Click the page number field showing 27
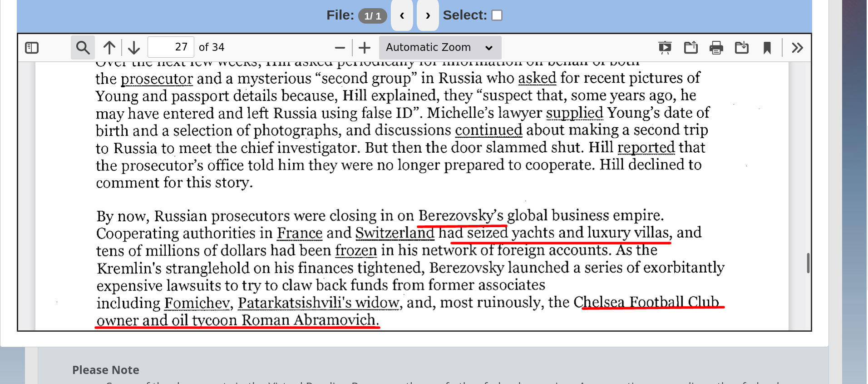The width and height of the screenshot is (868, 384). (171, 47)
